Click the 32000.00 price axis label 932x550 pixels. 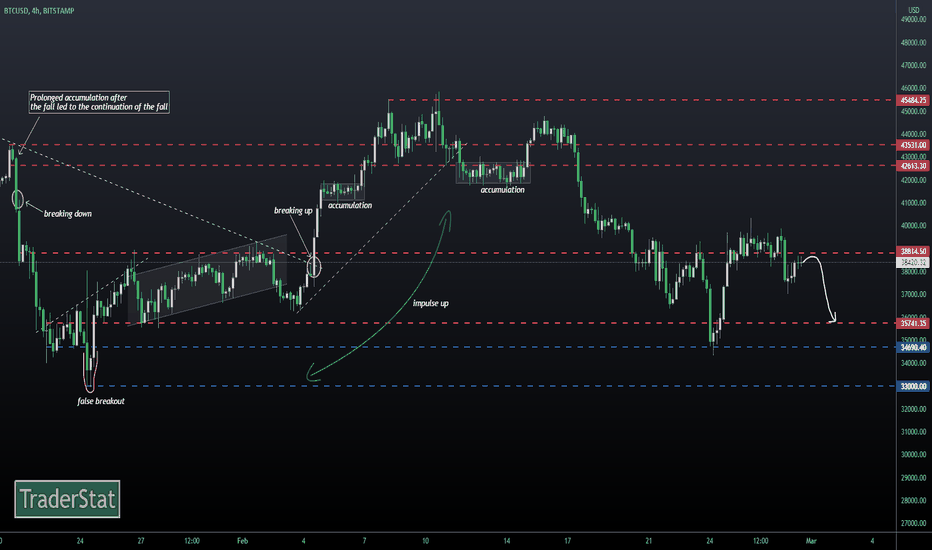(914, 409)
